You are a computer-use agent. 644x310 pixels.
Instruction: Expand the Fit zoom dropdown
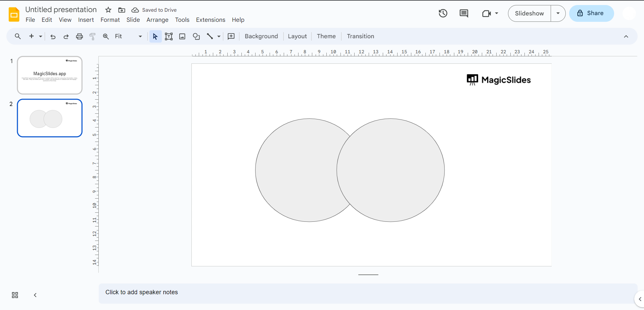click(x=140, y=37)
